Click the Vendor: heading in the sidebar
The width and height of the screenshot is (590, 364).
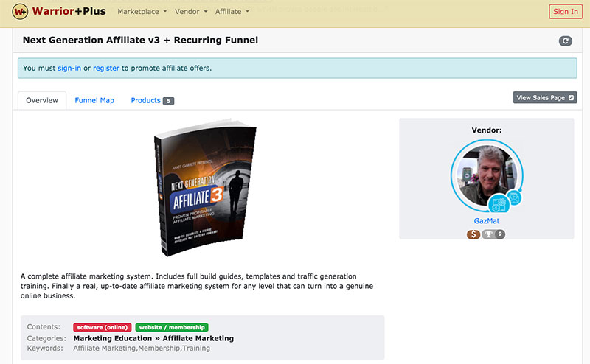click(x=487, y=130)
